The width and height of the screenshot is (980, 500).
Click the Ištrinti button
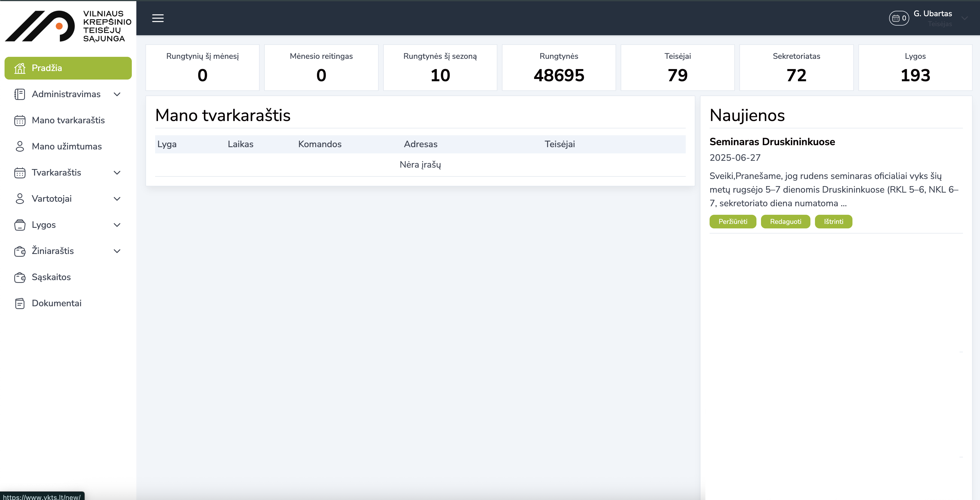point(833,222)
